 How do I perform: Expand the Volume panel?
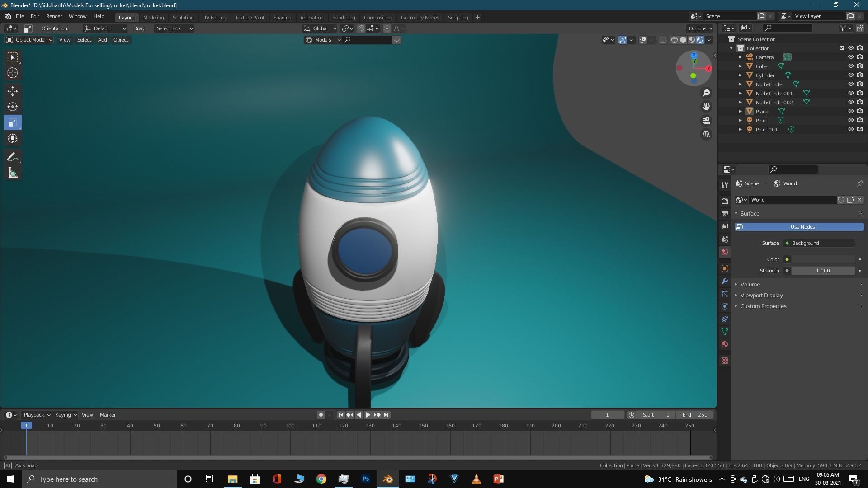[750, 284]
